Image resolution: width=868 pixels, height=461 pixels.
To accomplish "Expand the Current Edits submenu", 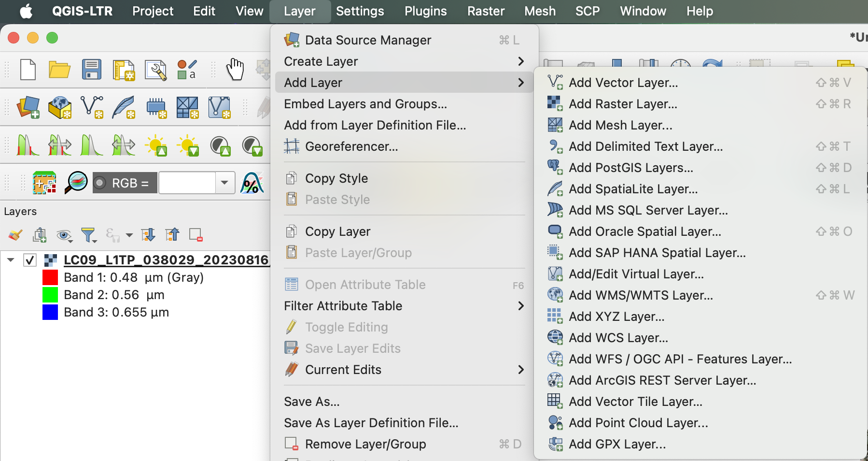I will click(x=404, y=370).
